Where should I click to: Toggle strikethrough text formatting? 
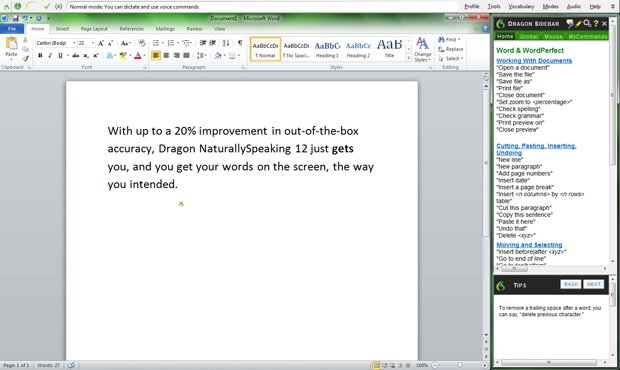[x=76, y=56]
